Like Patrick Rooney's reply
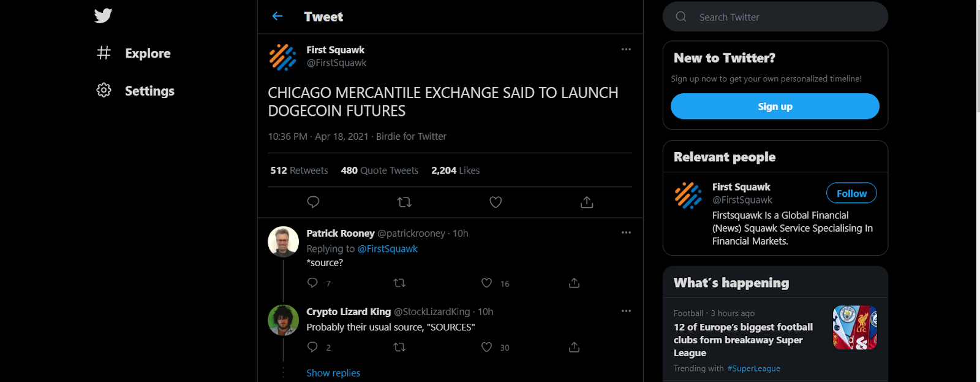The image size is (980, 382). (486, 283)
